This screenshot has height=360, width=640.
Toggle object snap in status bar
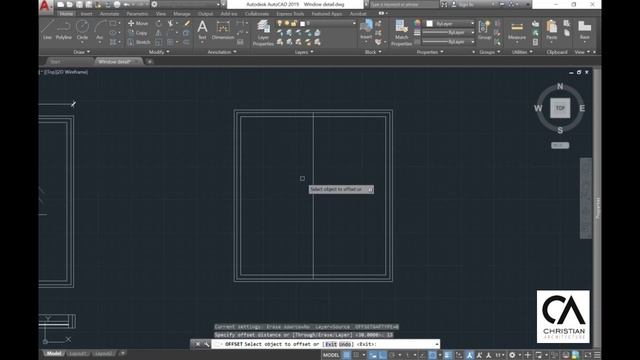[432, 355]
